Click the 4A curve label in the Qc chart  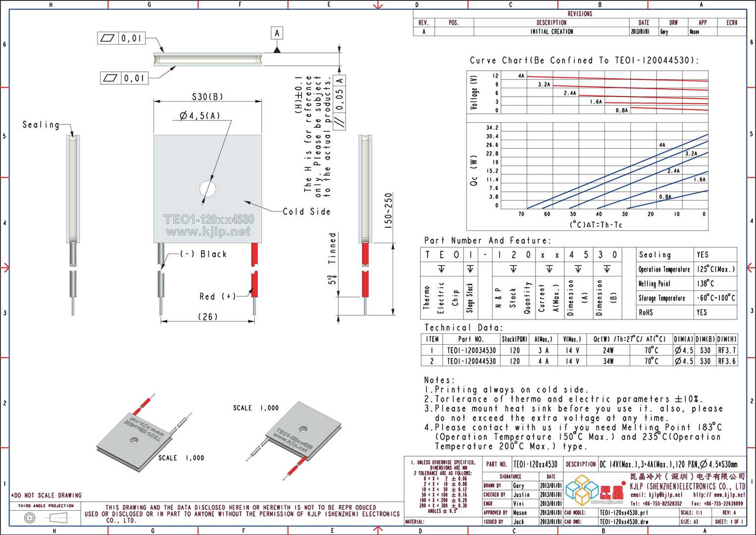(x=662, y=145)
